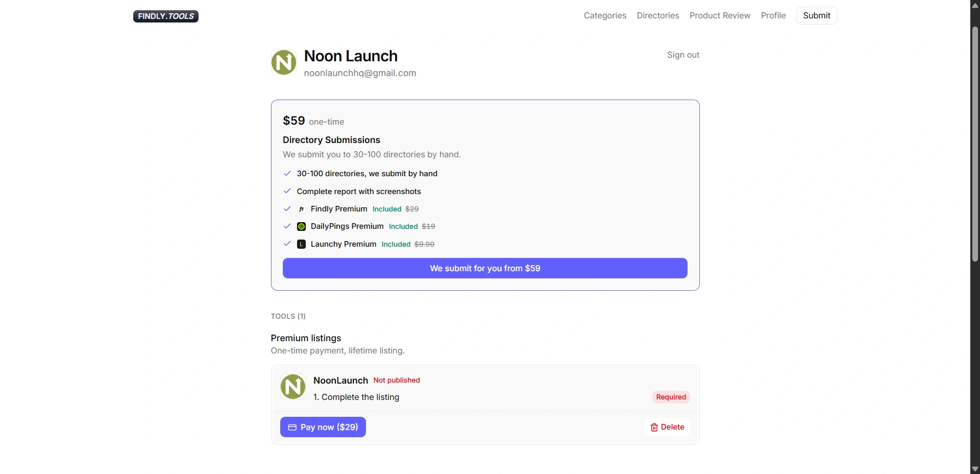Click the Sign out link
This screenshot has width=980, height=474.
tap(683, 55)
